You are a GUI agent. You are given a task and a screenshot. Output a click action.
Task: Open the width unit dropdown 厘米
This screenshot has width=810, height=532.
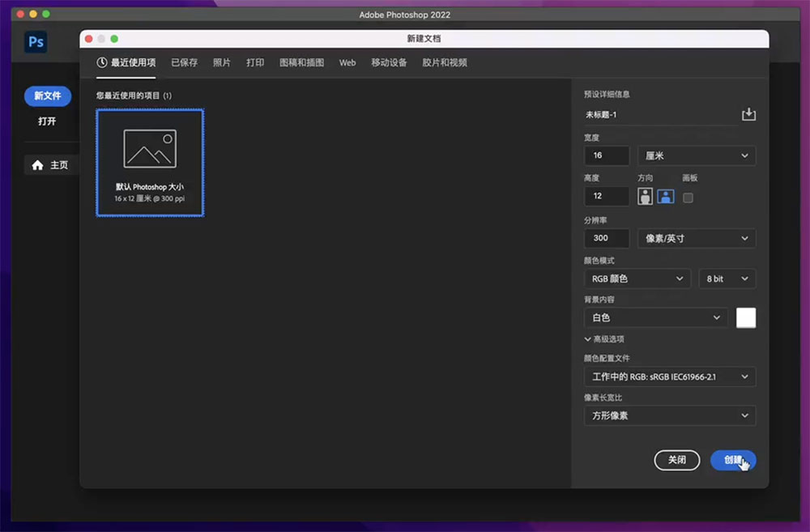[x=697, y=155]
